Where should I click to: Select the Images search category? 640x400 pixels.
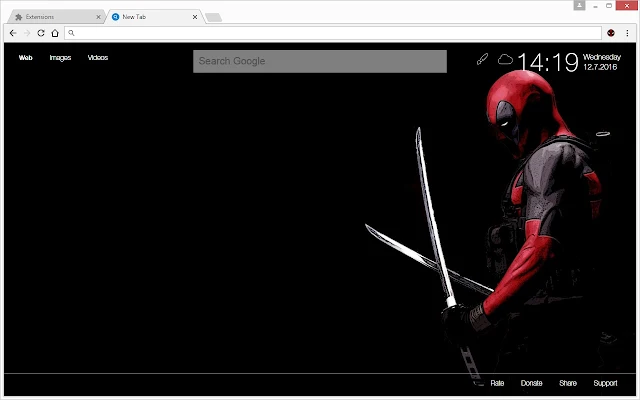pyautogui.click(x=60, y=58)
